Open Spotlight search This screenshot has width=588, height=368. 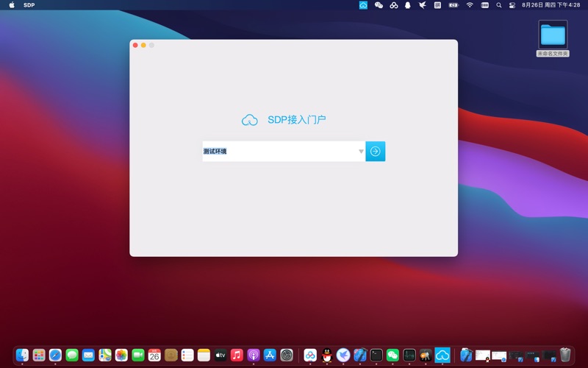pos(499,5)
